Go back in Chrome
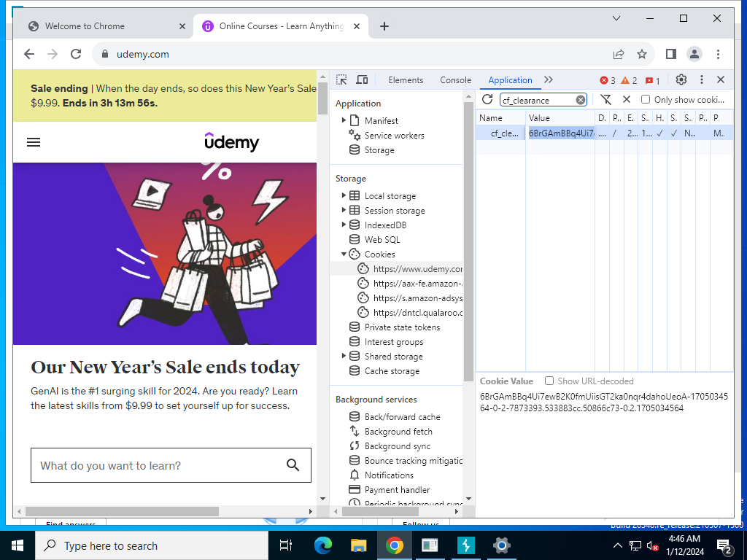 tap(29, 54)
